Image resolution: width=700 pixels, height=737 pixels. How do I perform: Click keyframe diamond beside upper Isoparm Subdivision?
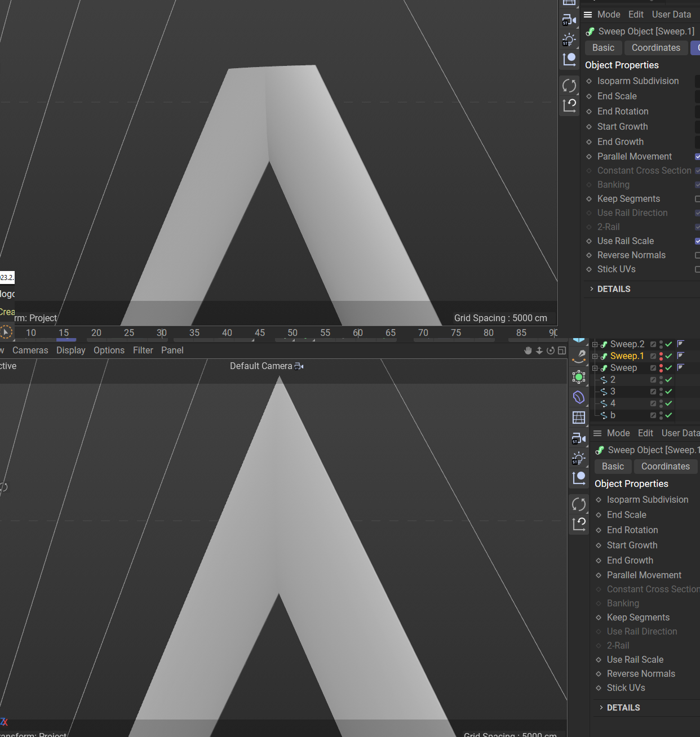click(589, 81)
